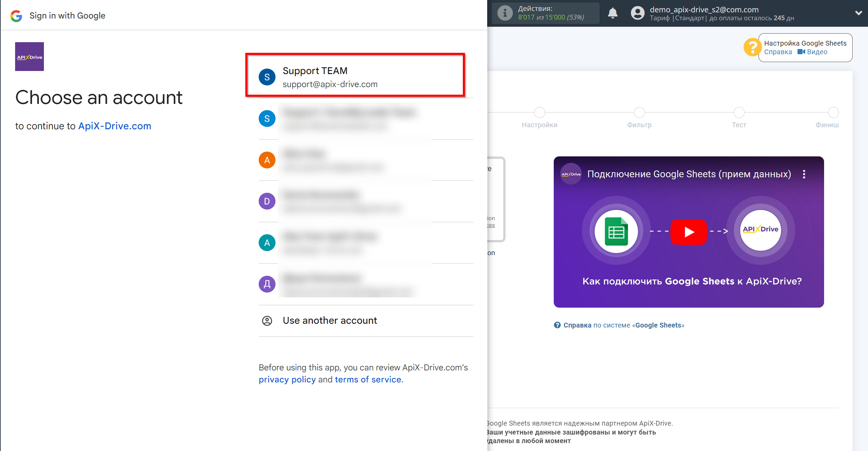Open the video three-dot options menu
The height and width of the screenshot is (451, 868).
tap(804, 174)
